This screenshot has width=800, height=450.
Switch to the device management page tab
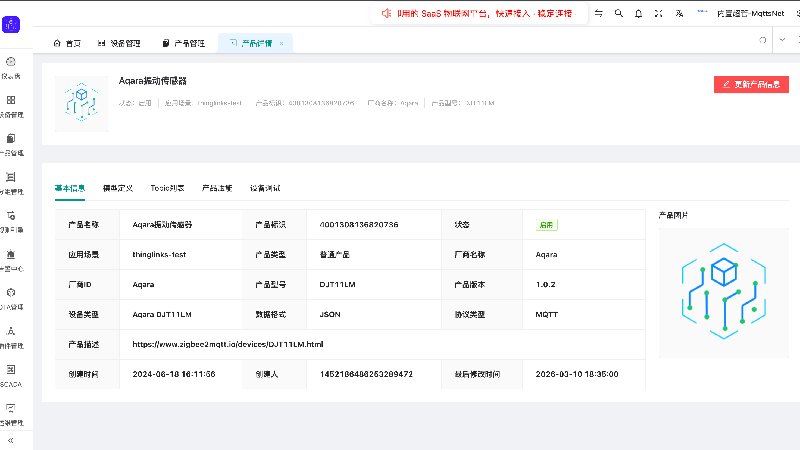pos(119,43)
